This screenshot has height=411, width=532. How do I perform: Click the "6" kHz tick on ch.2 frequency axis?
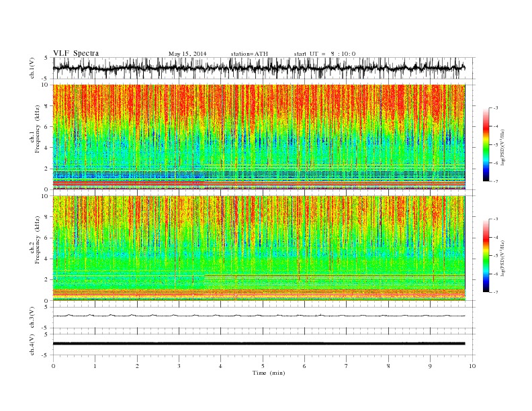pyautogui.click(x=46, y=238)
